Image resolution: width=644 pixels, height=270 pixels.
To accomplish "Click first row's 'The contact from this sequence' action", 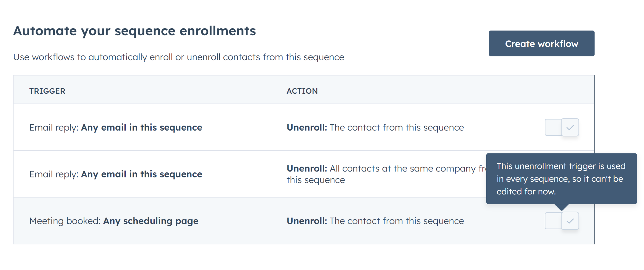I will [x=397, y=127].
